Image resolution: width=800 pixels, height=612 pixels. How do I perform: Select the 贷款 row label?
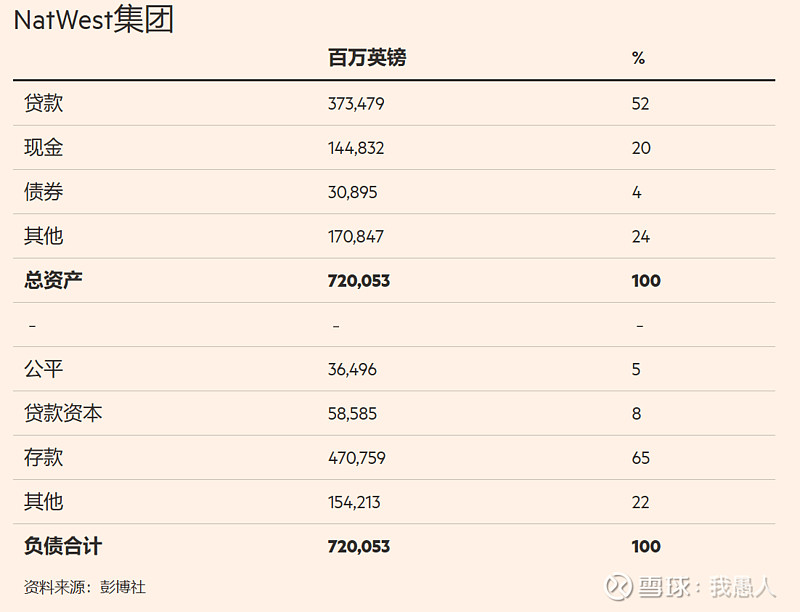[x=43, y=103]
